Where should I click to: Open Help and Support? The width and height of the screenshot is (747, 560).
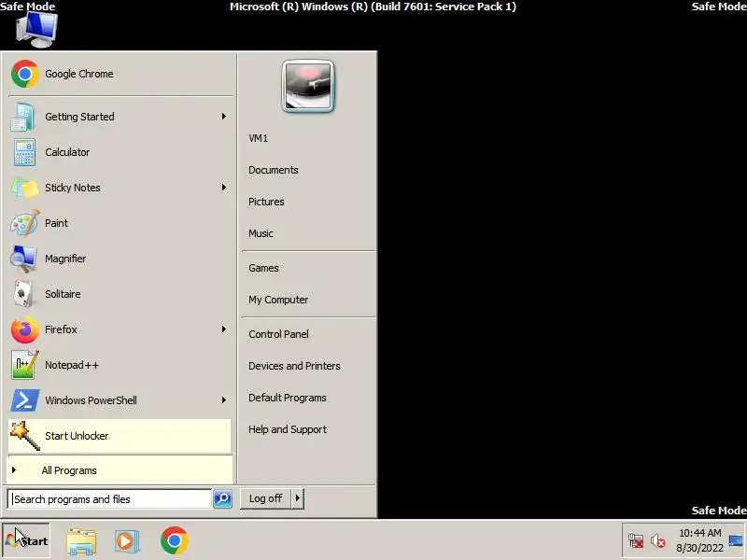[x=288, y=429]
